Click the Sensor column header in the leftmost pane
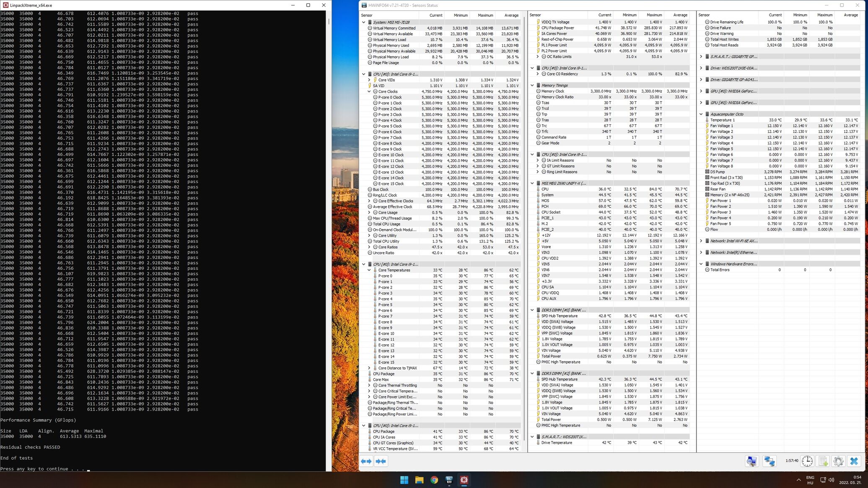Viewport: 868px width, 488px height. pyautogui.click(x=390, y=15)
